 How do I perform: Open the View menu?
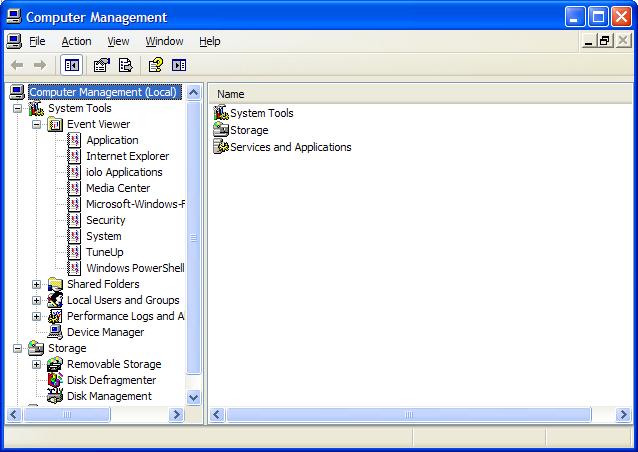click(x=118, y=41)
